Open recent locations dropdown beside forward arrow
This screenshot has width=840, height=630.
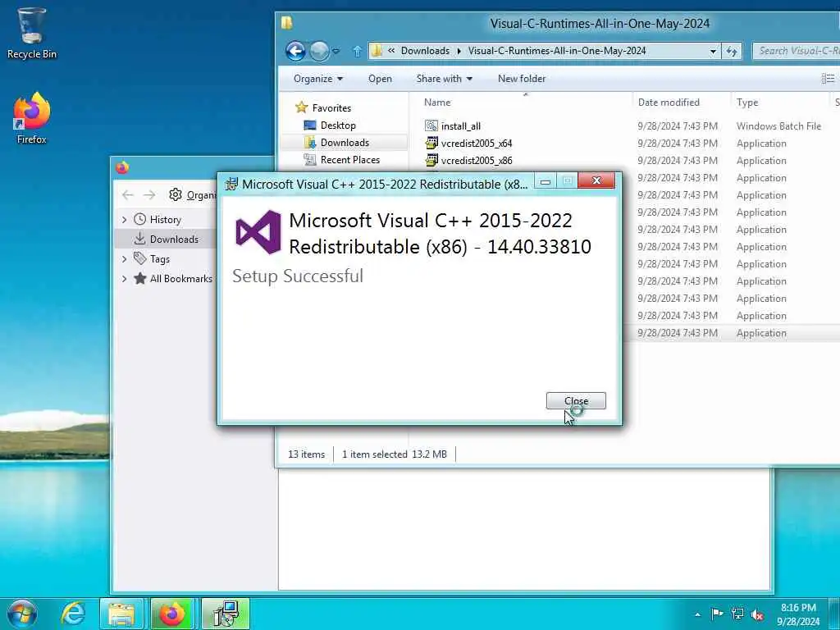pyautogui.click(x=336, y=52)
